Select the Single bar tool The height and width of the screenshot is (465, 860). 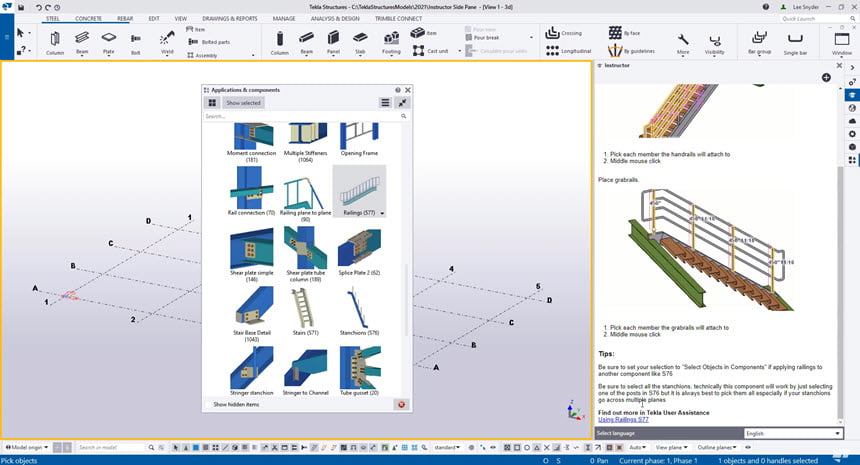coord(795,42)
